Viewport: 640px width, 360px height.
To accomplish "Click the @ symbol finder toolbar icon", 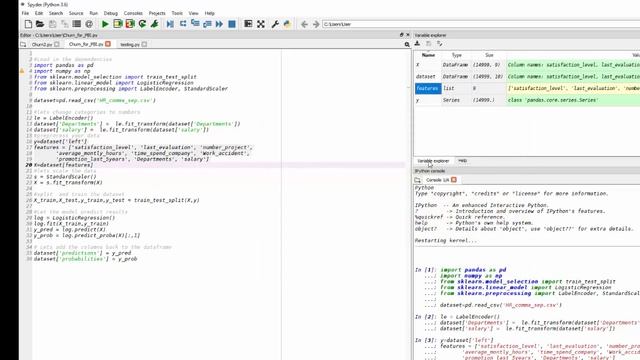I will pyautogui.click(x=89, y=24).
